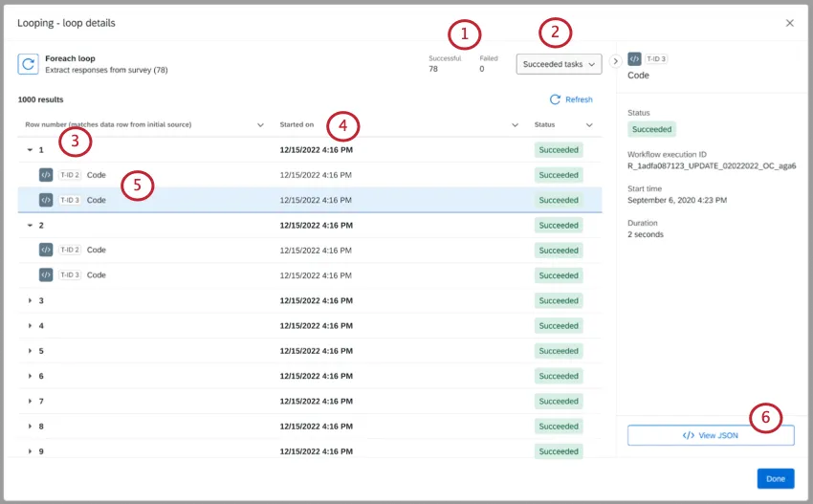
Task: Click the View JSON button
Action: (x=711, y=435)
